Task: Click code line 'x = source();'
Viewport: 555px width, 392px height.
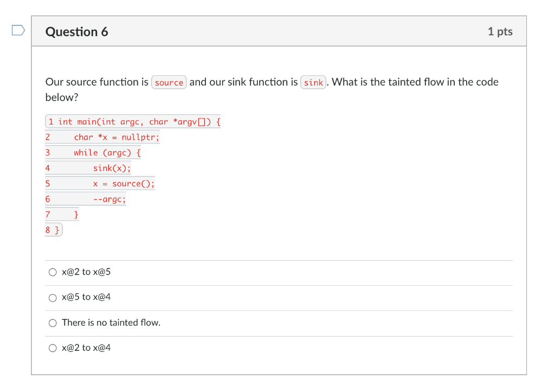Action: [100, 184]
